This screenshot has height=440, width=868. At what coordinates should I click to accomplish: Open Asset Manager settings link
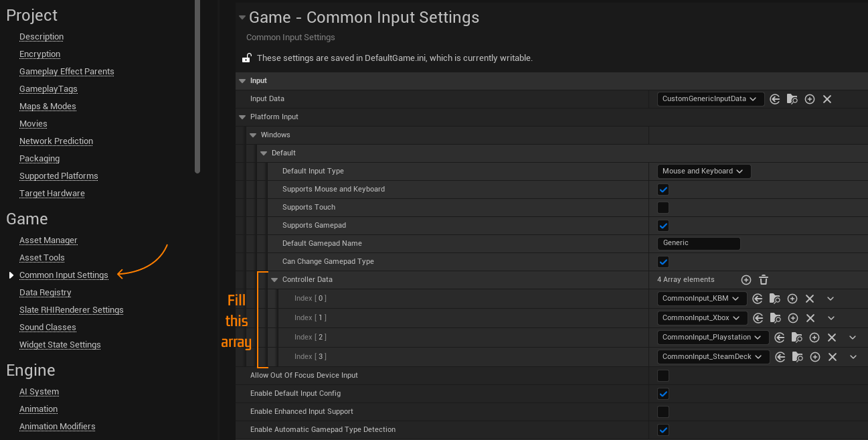click(x=48, y=240)
